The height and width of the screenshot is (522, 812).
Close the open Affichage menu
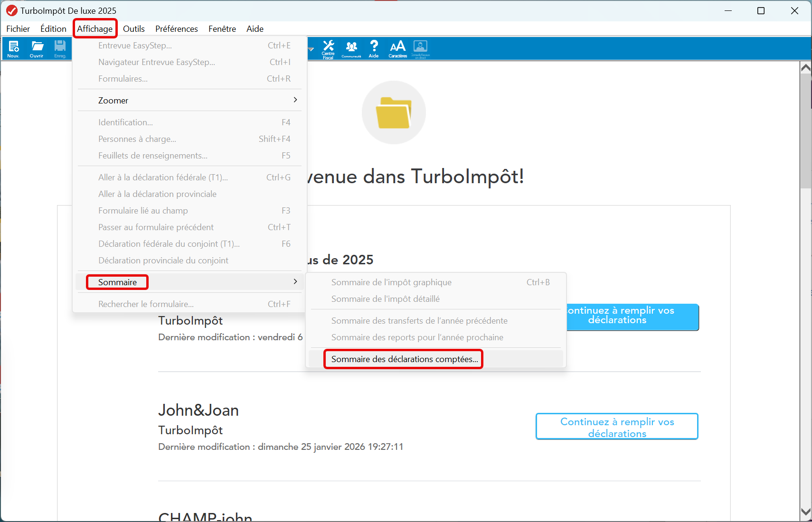[95, 29]
